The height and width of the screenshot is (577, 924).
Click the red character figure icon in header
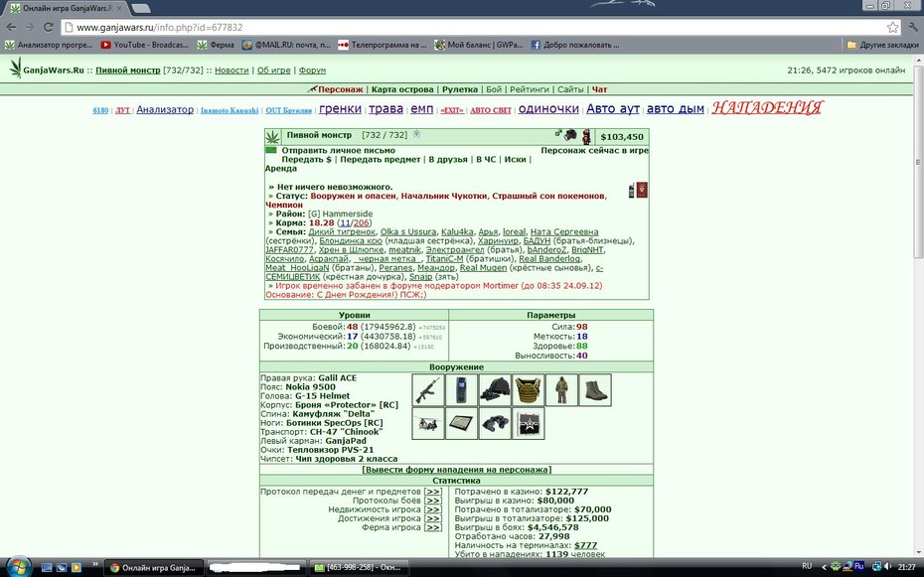pos(586,137)
